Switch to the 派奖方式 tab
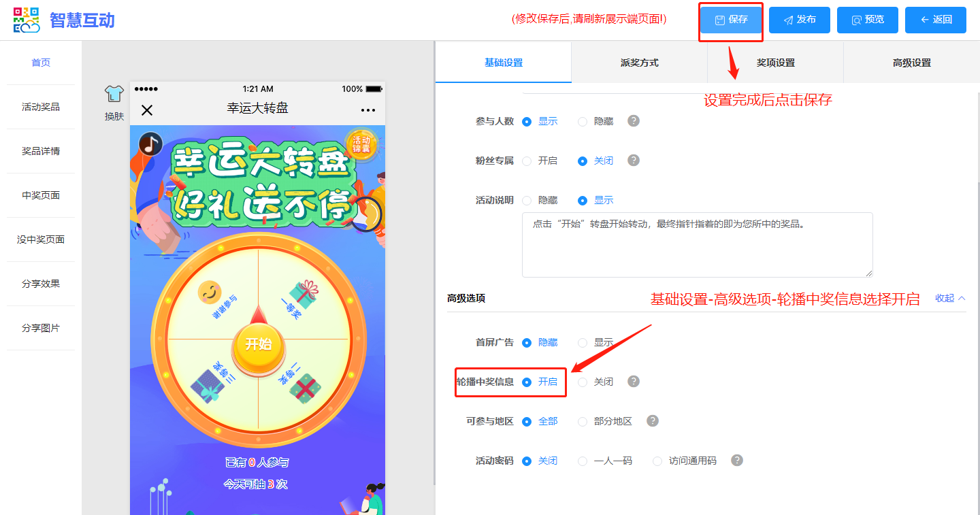Image resolution: width=980 pixels, height=515 pixels. [x=639, y=63]
